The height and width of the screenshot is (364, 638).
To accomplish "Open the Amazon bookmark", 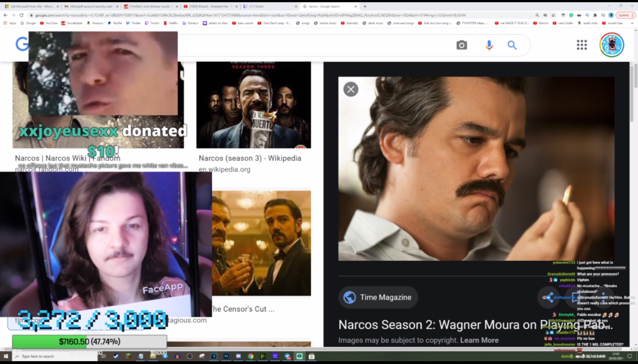I will coord(95,23).
